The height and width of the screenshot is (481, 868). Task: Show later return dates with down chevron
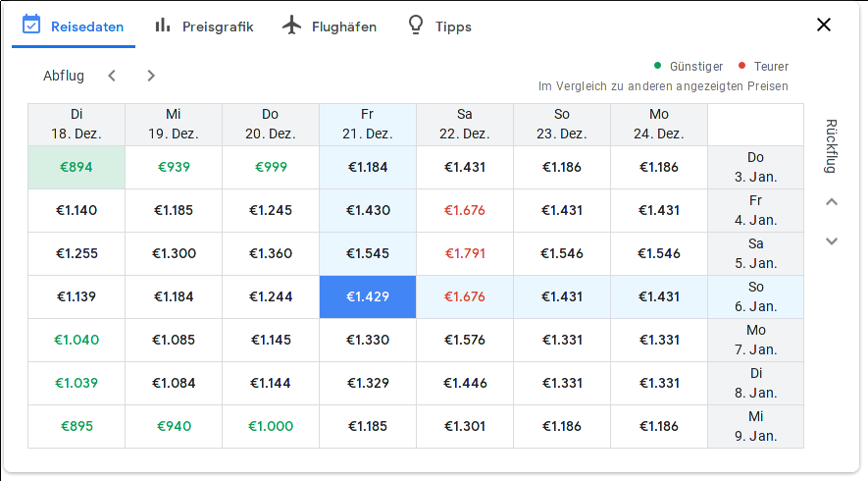[832, 241]
